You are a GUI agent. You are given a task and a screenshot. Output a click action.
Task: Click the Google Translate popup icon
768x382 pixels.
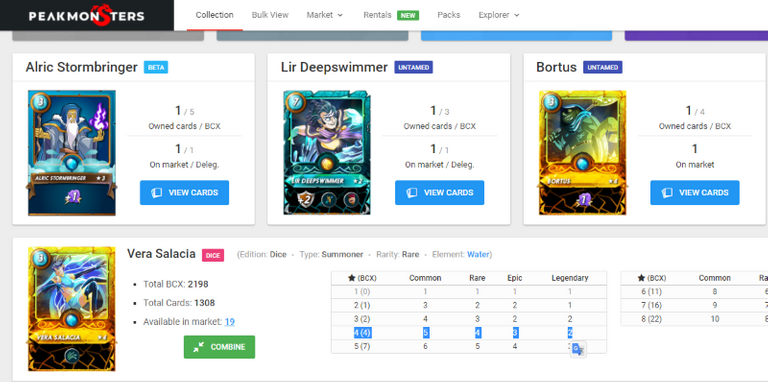point(578,349)
